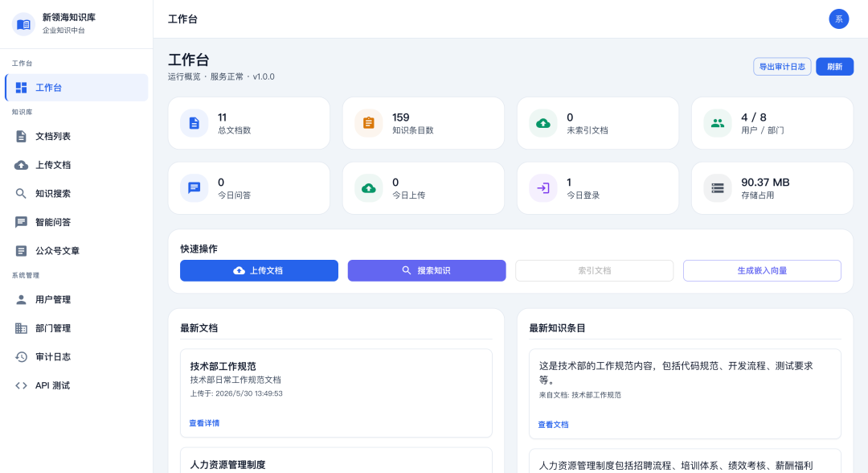Click the blue user avatar in header
This screenshot has width=868, height=473.
[838, 19]
